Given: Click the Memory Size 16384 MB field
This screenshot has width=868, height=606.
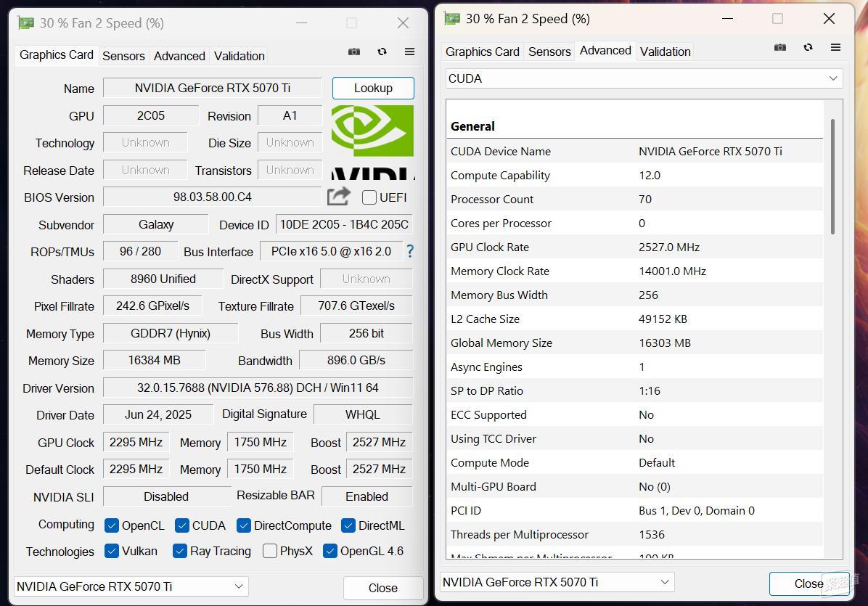Looking at the screenshot, I should [x=155, y=360].
